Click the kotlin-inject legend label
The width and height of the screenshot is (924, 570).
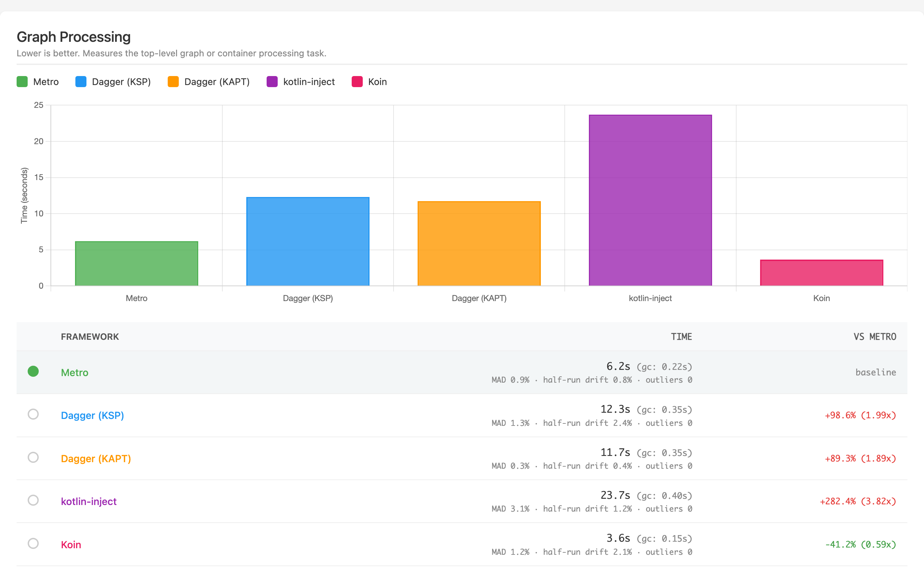pos(309,82)
